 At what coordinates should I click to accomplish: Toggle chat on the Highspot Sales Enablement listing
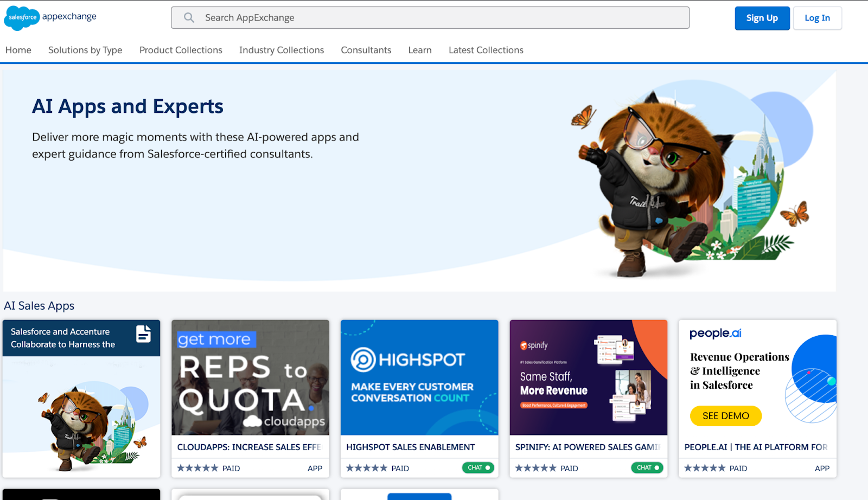[x=477, y=467]
